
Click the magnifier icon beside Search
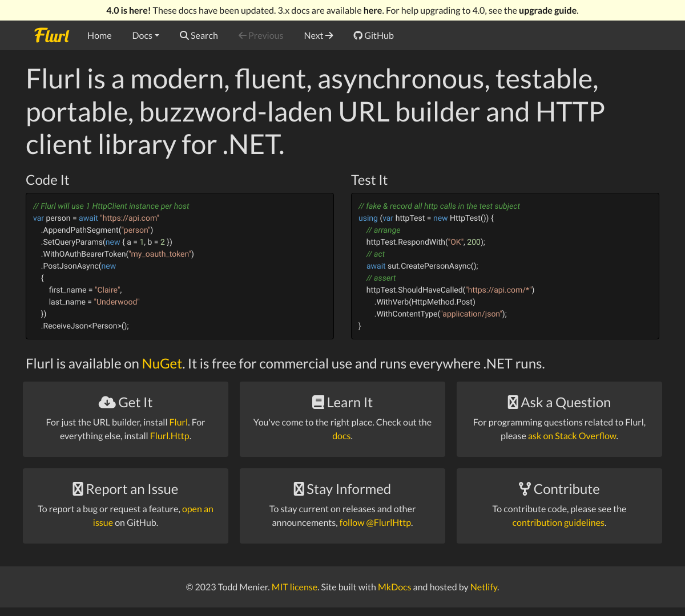pos(184,35)
